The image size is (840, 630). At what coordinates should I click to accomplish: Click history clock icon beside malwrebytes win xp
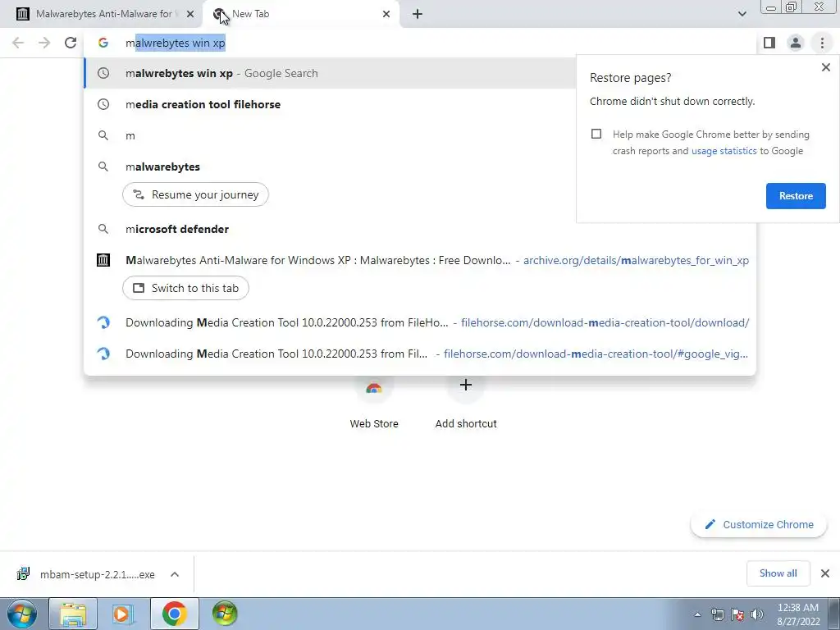point(103,73)
